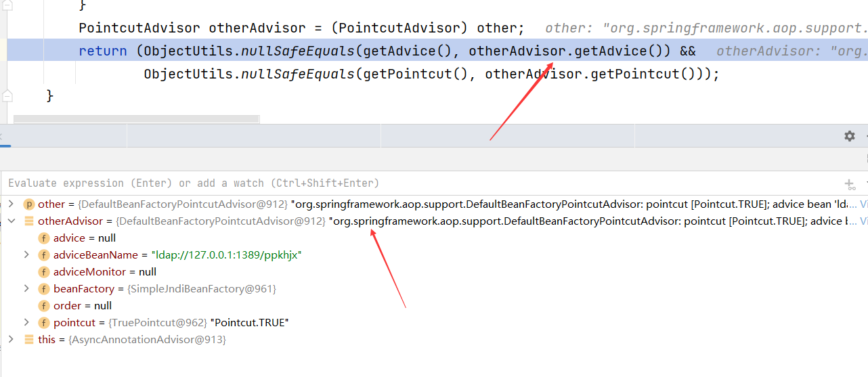This screenshot has width=868, height=377.
Task: Expand the 'this' AsyncAnnotationAdvisor node
Action: pos(11,339)
